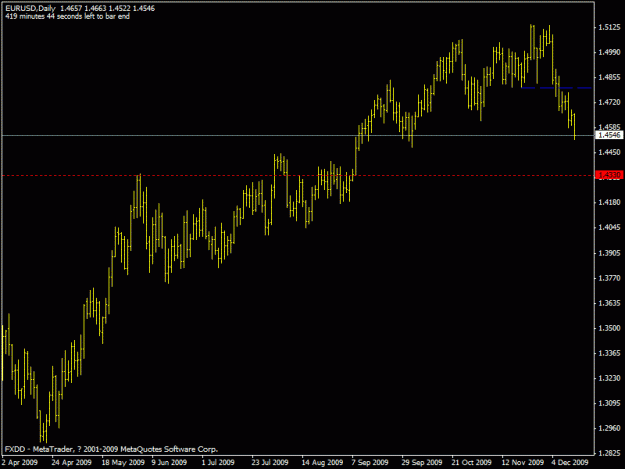This screenshot has width=625, height=469.
Task: Click the 9 Jun 2009 date label
Action: (169, 462)
